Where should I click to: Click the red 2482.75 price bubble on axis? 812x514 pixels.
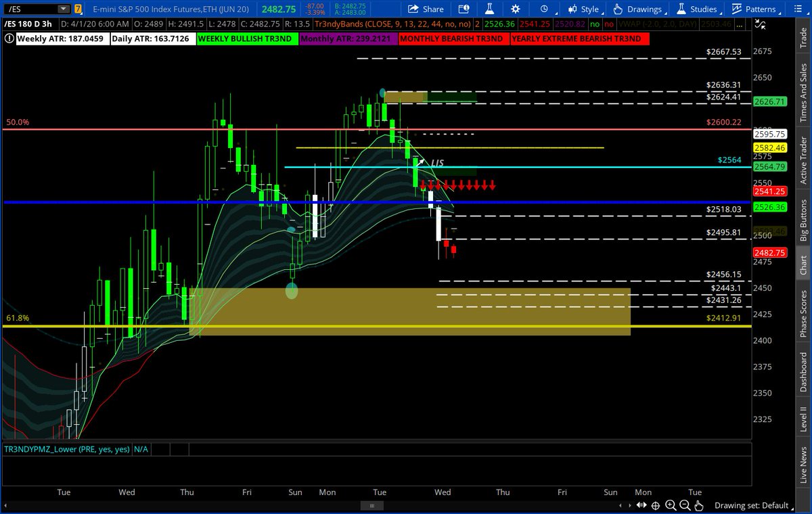point(771,252)
